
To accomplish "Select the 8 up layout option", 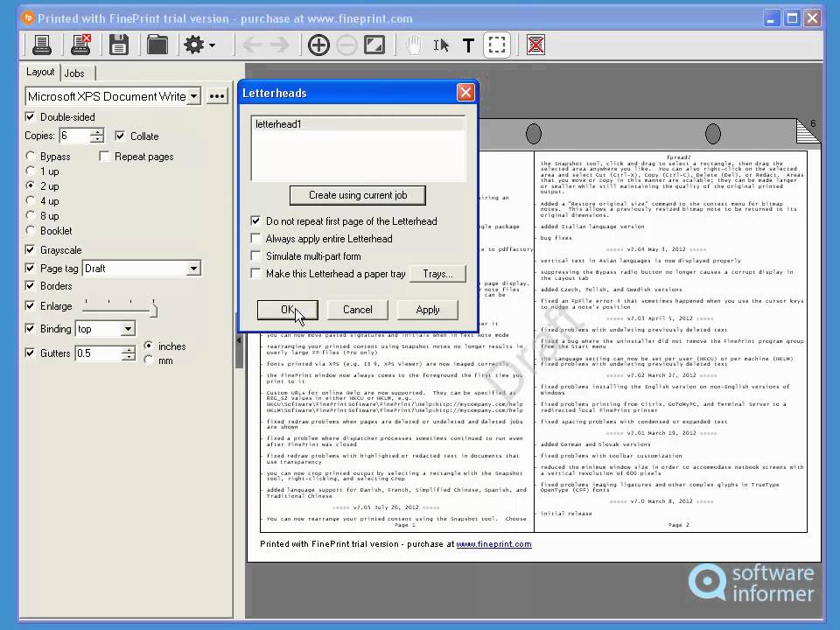I will [30, 215].
